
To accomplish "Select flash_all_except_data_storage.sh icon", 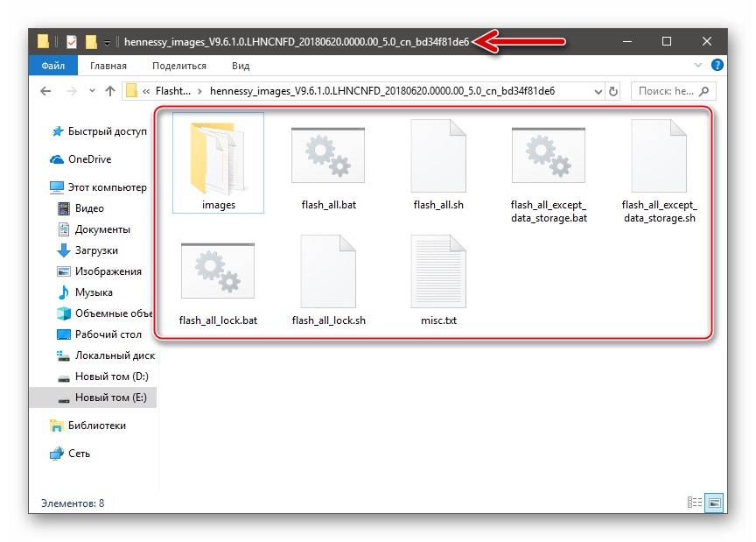I will coord(659,156).
